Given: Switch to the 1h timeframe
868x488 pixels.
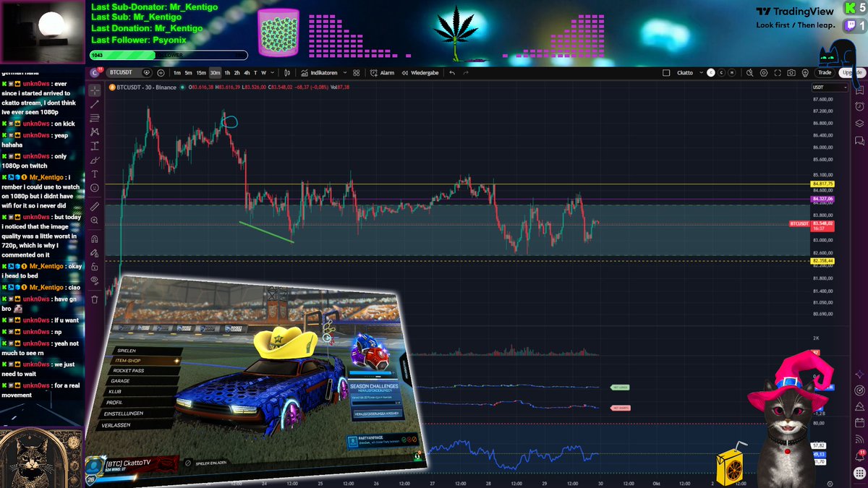Looking at the screenshot, I should [227, 72].
